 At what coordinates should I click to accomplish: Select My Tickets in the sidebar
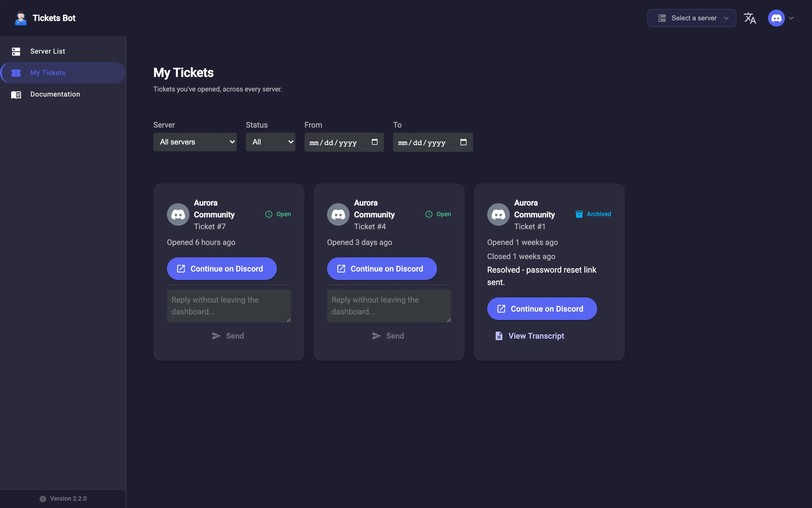63,73
